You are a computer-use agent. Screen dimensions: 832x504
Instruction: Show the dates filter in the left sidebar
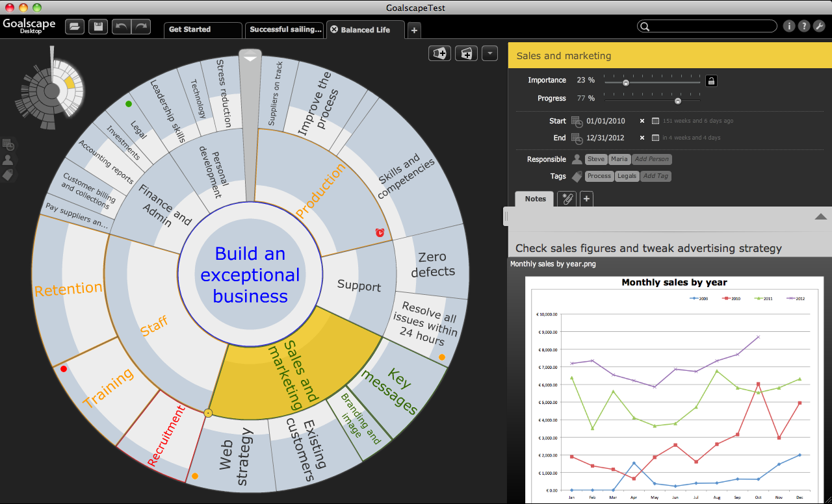pos(8,145)
